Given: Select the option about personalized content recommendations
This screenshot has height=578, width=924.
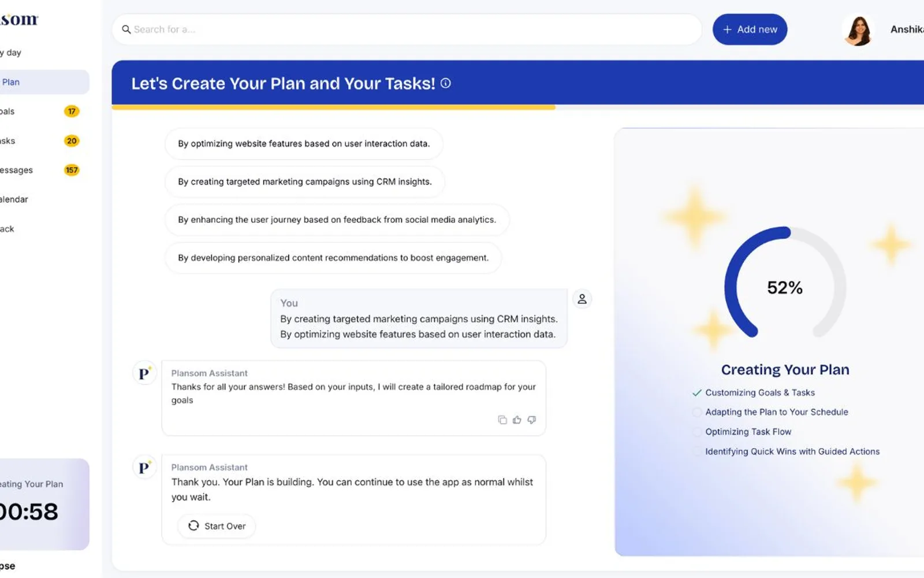Looking at the screenshot, I should [x=333, y=258].
